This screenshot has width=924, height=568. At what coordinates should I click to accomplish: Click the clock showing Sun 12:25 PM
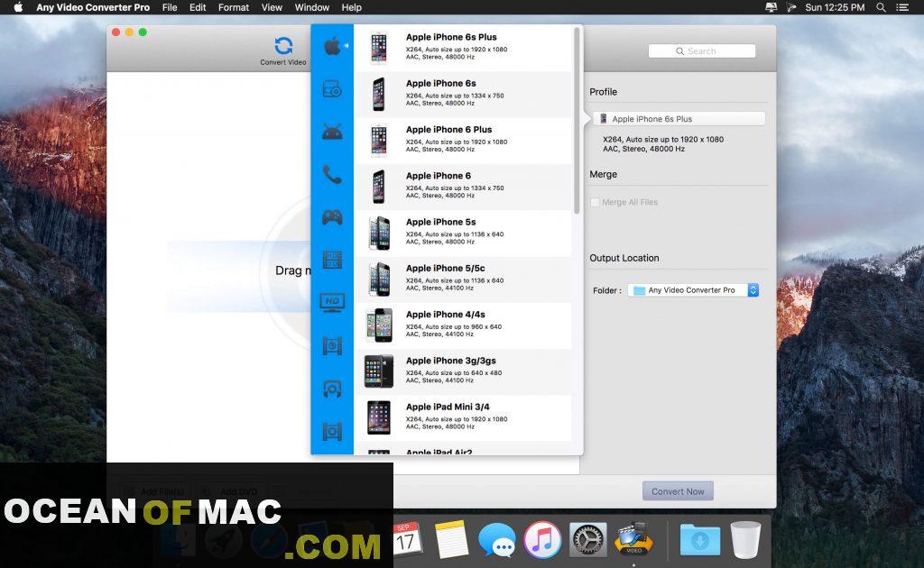(835, 7)
